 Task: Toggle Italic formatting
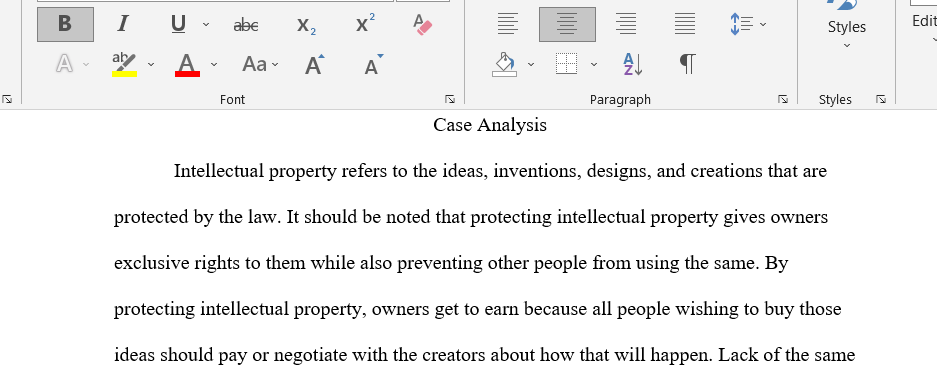[123, 24]
